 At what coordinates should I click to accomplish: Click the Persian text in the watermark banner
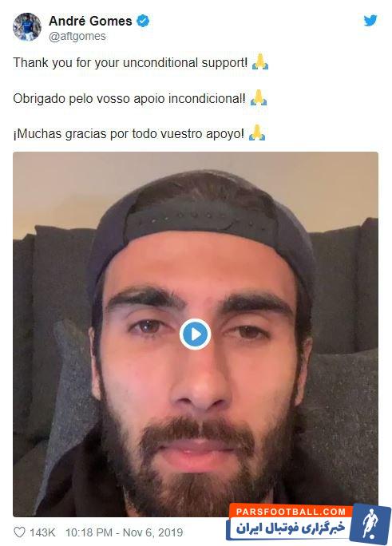(291, 528)
